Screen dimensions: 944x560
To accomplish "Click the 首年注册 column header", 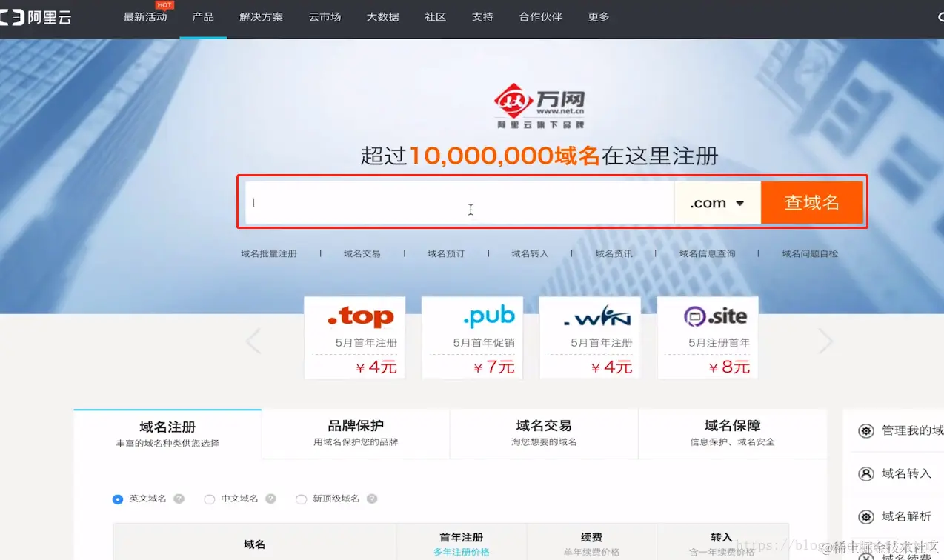I will click(462, 538).
